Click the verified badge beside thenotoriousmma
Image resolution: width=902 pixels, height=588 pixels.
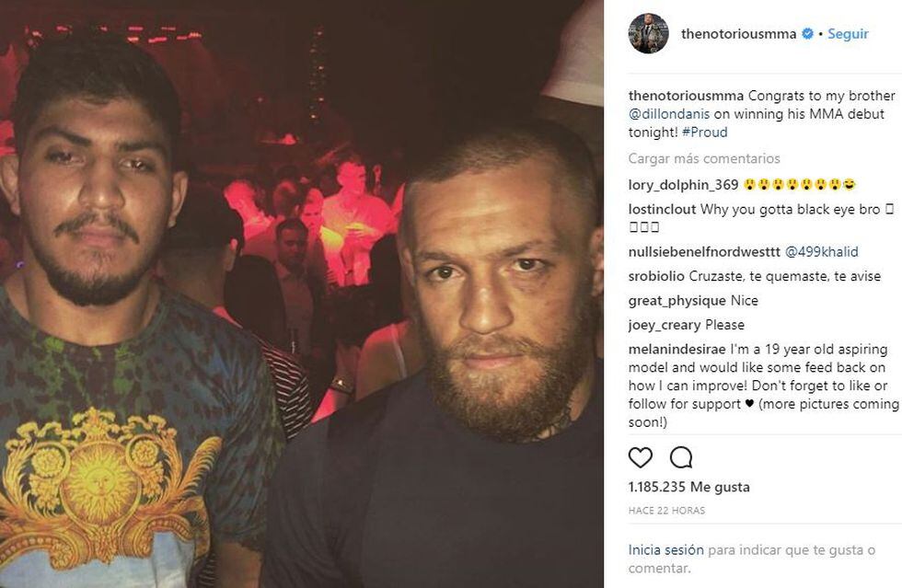coord(807,34)
